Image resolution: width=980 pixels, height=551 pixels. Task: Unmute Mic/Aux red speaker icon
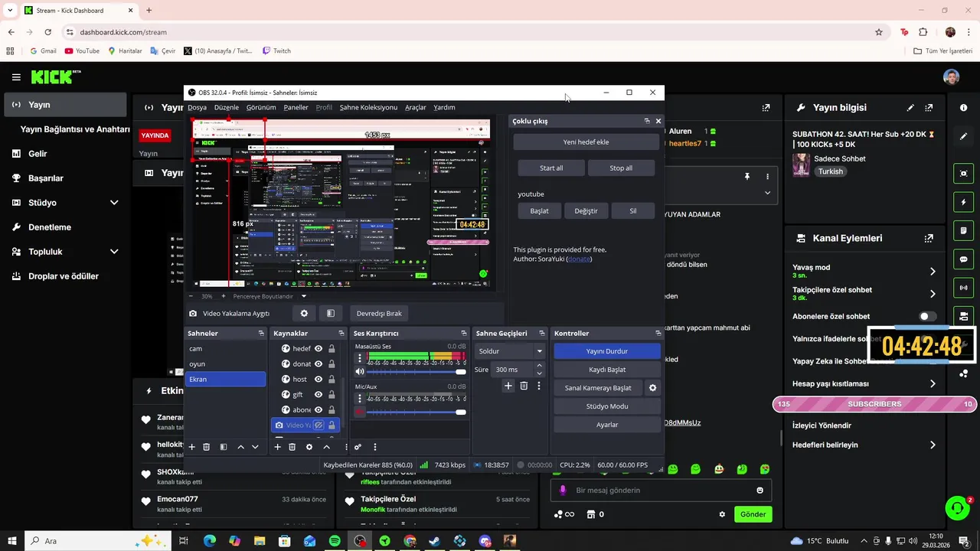pos(360,412)
